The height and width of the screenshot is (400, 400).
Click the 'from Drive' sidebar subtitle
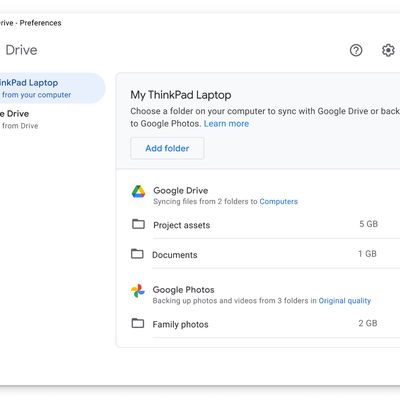[20, 126]
